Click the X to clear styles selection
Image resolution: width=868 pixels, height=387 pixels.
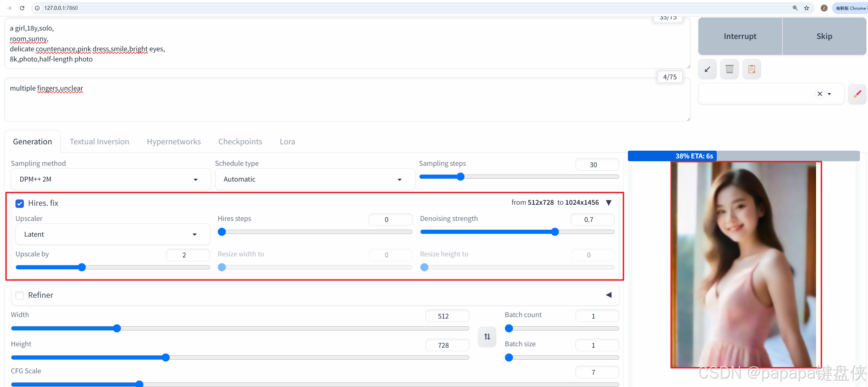(820, 94)
